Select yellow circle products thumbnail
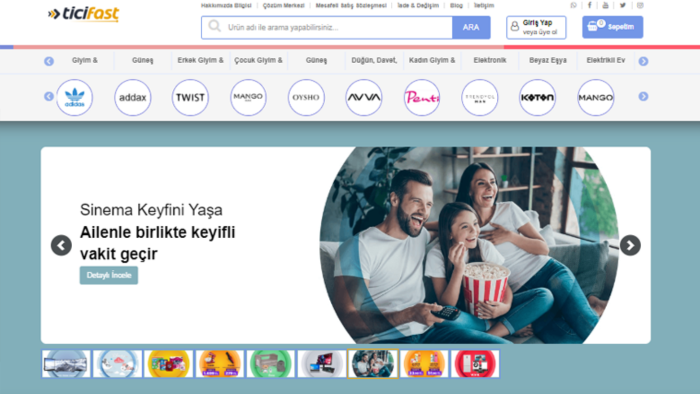Image resolution: width=700 pixels, height=394 pixels. (168, 364)
